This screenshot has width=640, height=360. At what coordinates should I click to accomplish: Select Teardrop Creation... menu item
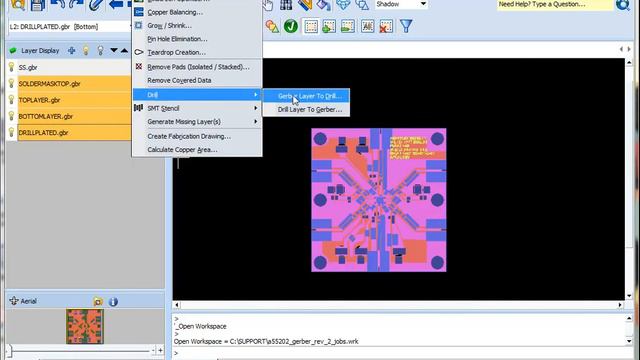[x=197, y=52]
